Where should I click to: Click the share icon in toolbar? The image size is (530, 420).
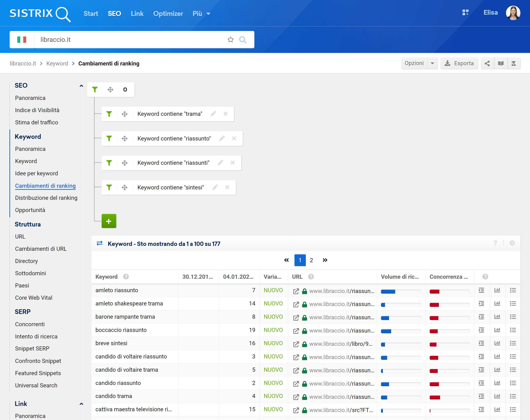(487, 63)
